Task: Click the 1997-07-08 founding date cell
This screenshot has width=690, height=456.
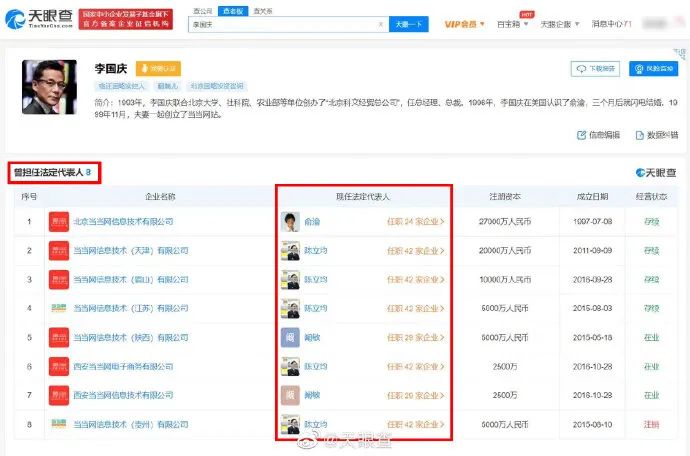Action: pos(592,222)
